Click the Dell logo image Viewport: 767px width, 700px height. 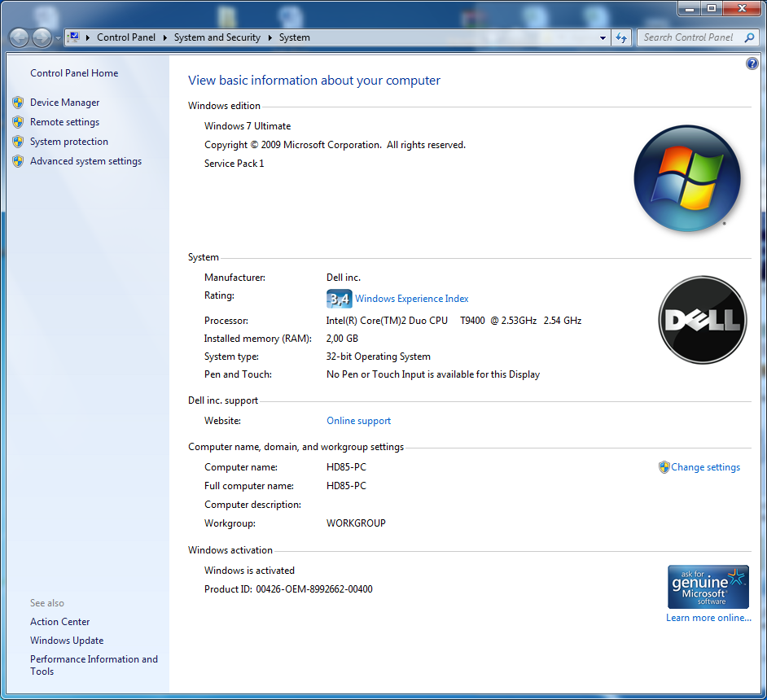click(x=703, y=320)
